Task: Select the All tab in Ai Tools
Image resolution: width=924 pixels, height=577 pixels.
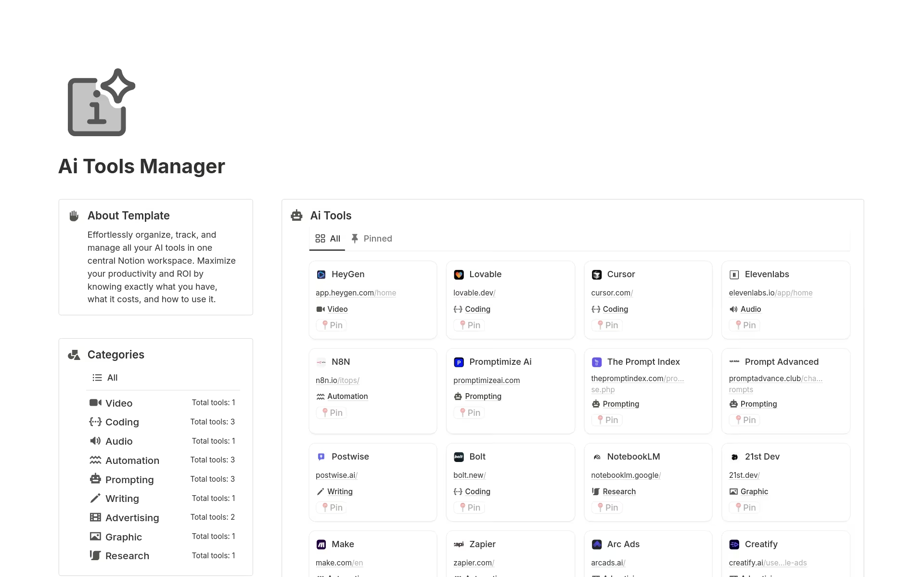Action: click(x=328, y=239)
